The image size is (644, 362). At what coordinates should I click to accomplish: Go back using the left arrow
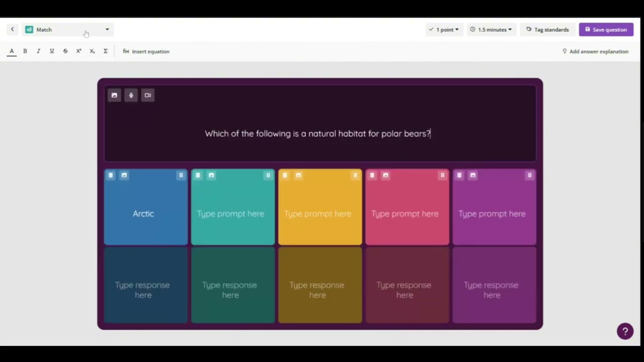[x=12, y=30]
